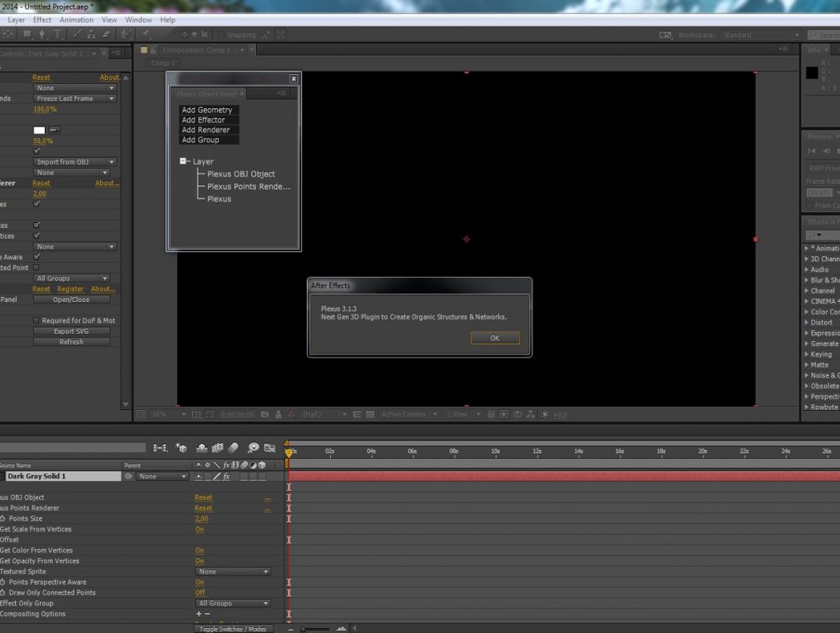Select the Rectangle shape tool in toolbar

click(27, 34)
